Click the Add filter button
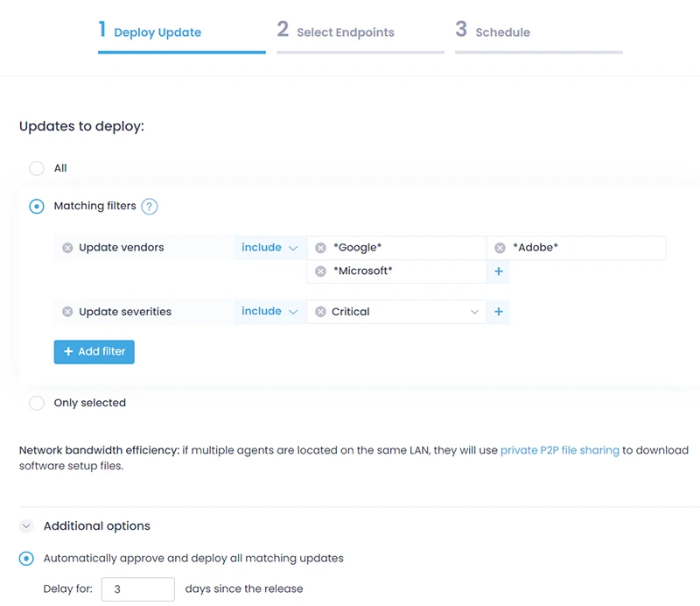Screen dimensions: 700x606 pyautogui.click(x=94, y=352)
